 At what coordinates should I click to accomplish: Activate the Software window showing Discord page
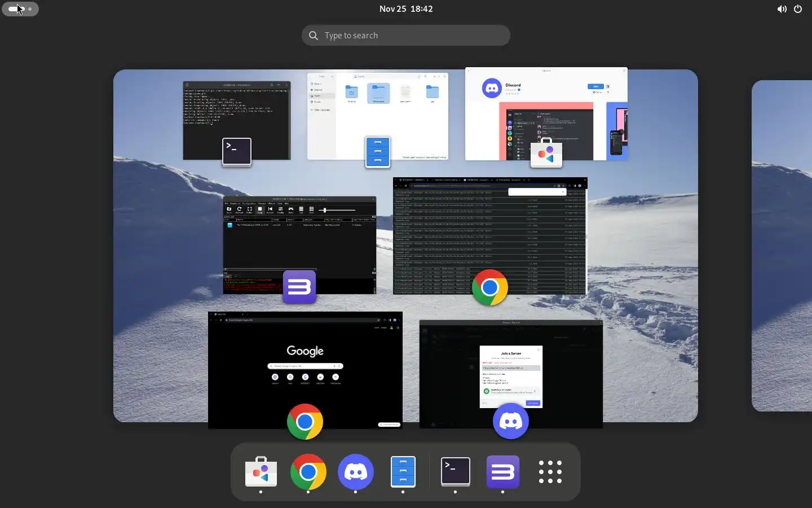point(546,114)
